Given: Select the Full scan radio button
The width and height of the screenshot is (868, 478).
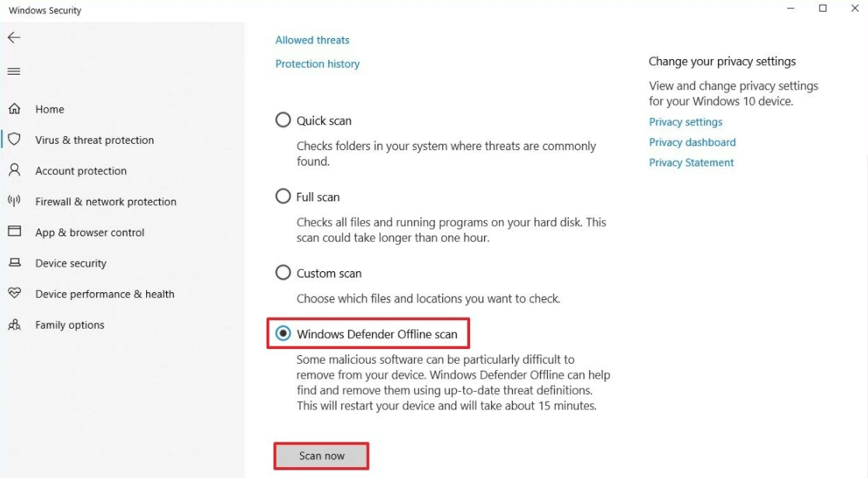Looking at the screenshot, I should click(x=283, y=196).
